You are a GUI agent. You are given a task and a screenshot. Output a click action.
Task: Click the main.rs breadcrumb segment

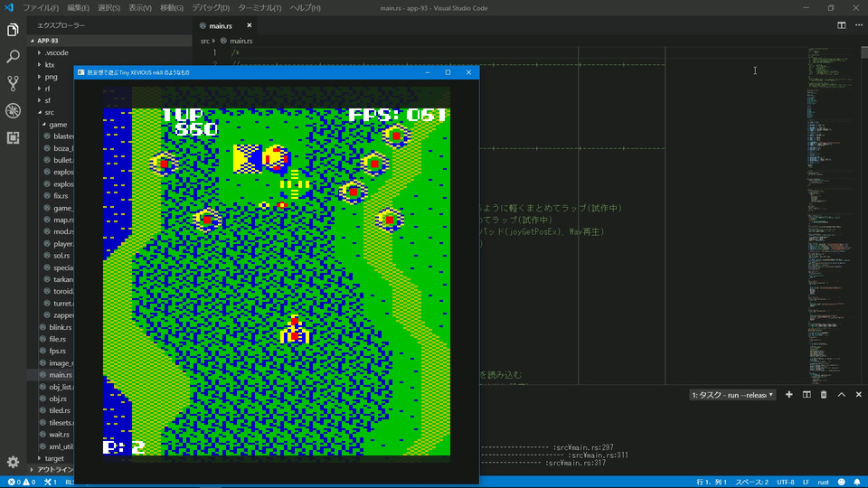pos(241,41)
